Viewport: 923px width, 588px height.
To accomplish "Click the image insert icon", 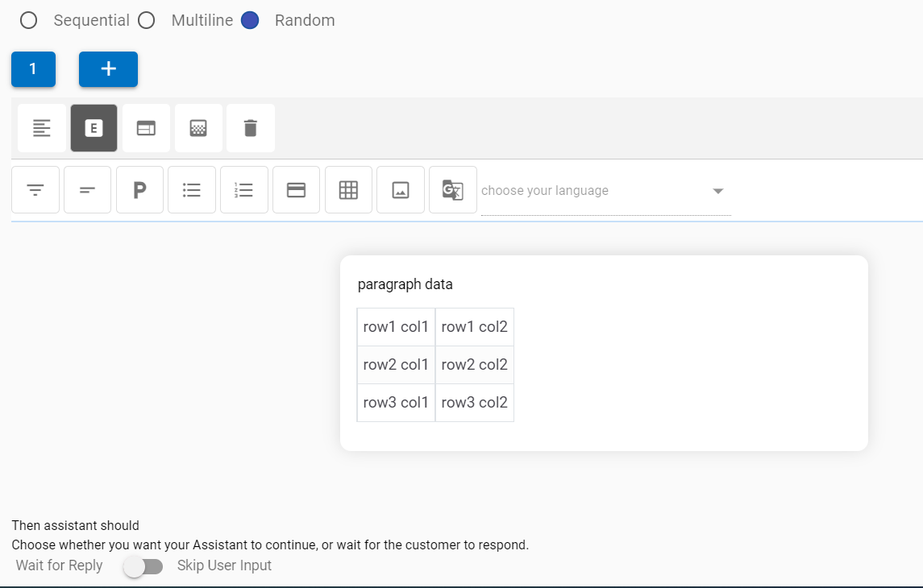I will tap(401, 190).
